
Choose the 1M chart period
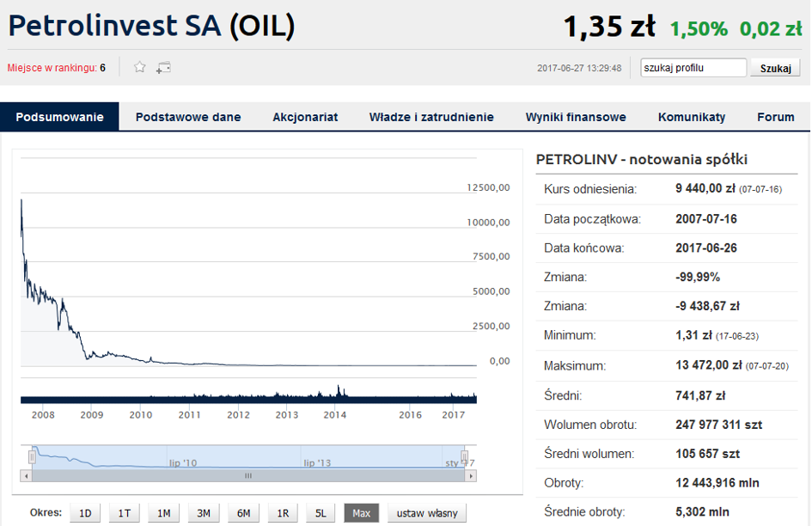[x=163, y=513]
